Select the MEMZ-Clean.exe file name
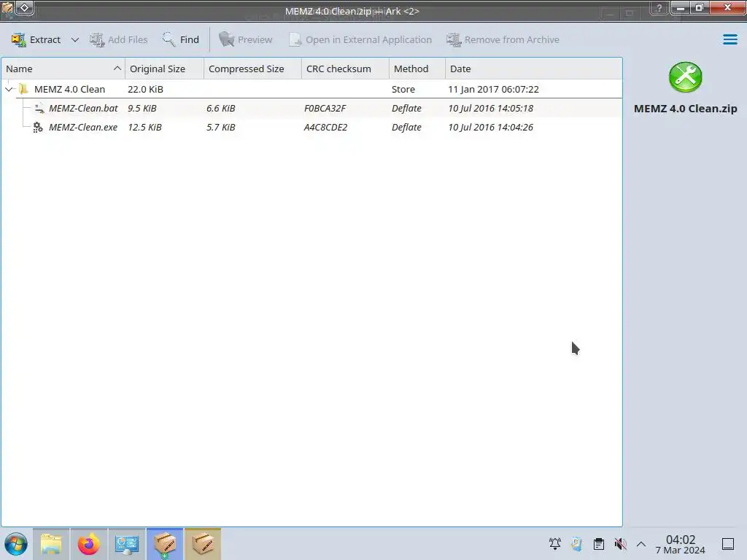 point(83,127)
